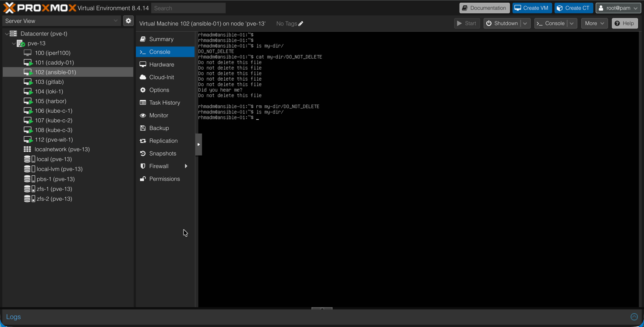Click the No Tags label
Image resolution: width=644 pixels, height=327 pixels.
coord(287,24)
